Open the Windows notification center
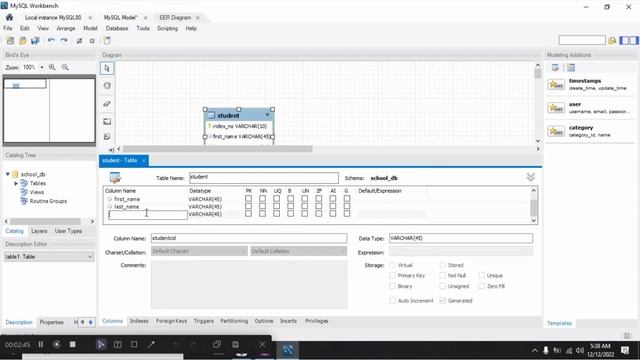 pos(624,350)
